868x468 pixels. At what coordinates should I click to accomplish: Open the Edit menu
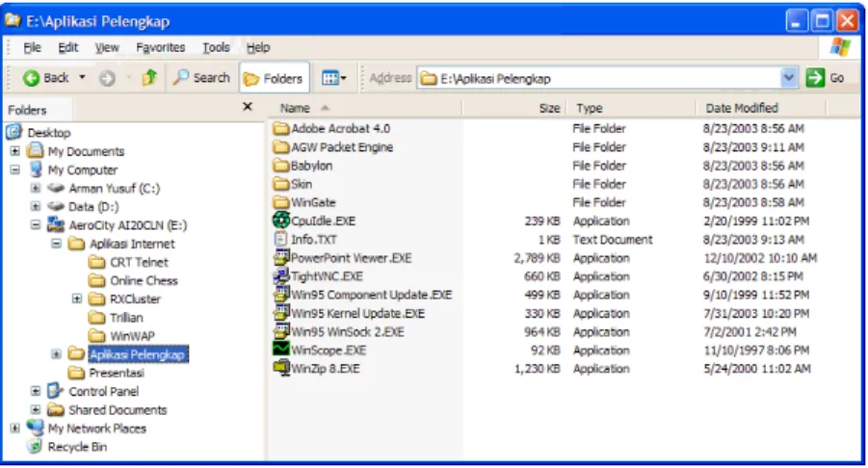click(68, 47)
